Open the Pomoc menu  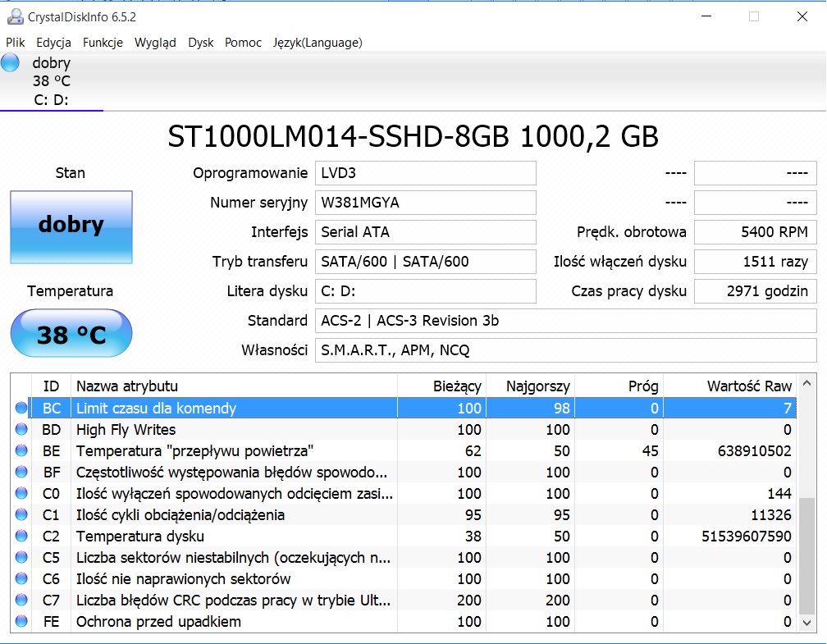point(243,42)
